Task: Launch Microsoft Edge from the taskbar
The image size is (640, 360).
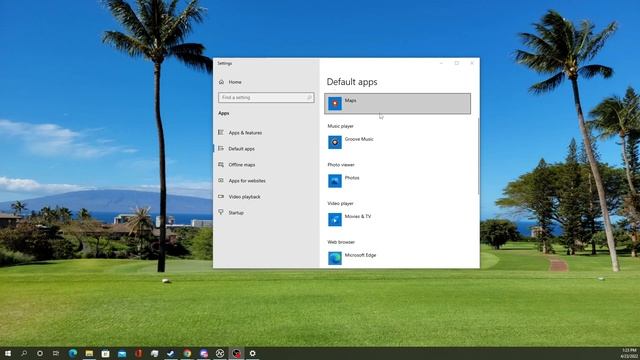Action: tap(73, 353)
